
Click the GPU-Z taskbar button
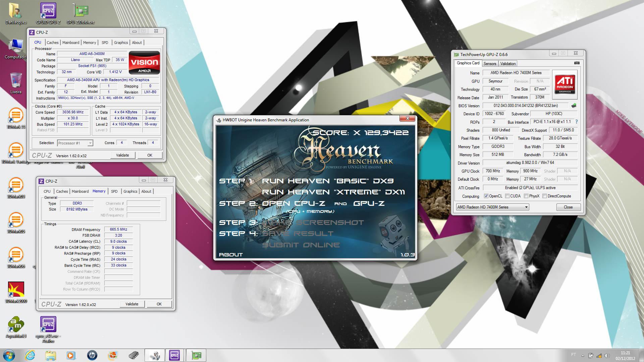(x=196, y=355)
